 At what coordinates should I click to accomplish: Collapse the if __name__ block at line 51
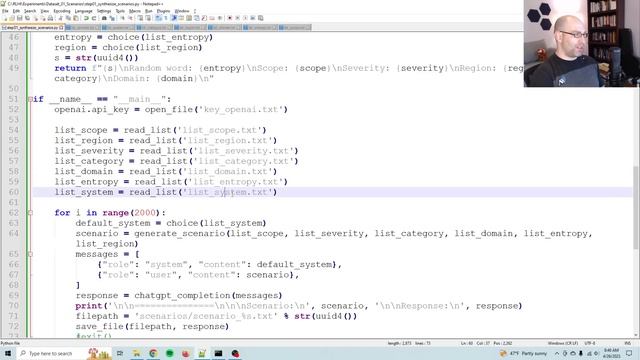(30, 99)
